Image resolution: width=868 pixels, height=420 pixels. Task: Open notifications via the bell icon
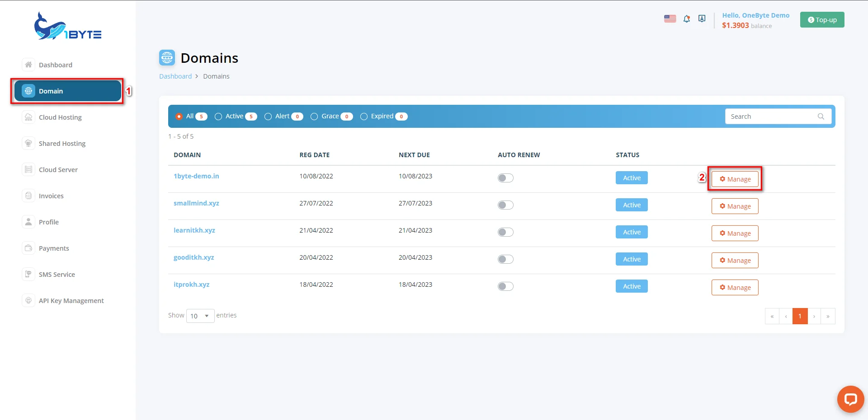click(x=687, y=19)
